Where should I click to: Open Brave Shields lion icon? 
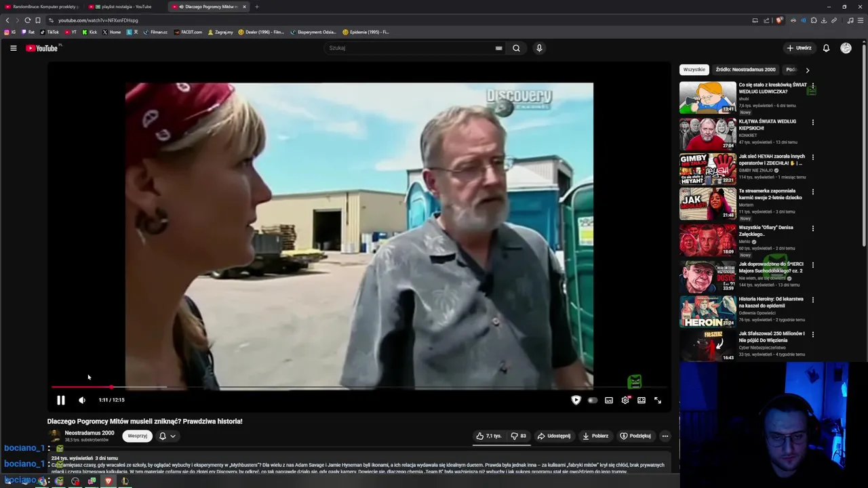[x=779, y=20]
